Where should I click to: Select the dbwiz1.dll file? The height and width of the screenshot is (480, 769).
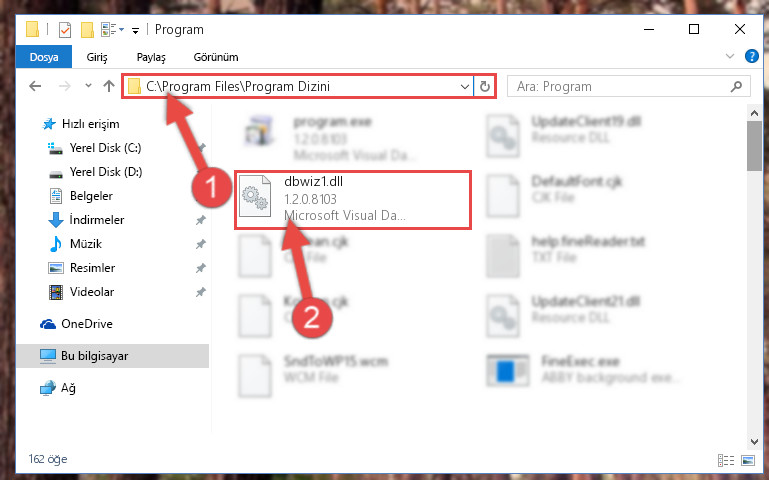click(353, 200)
